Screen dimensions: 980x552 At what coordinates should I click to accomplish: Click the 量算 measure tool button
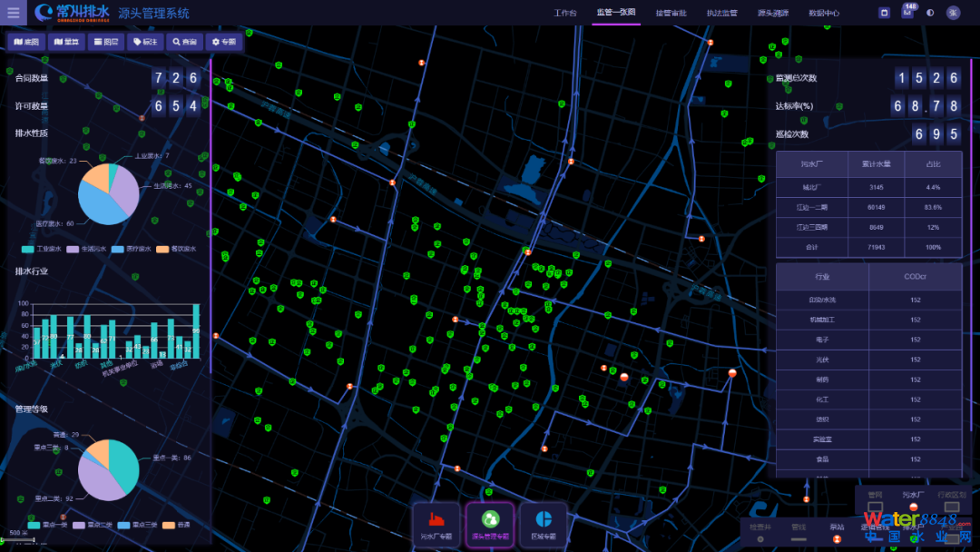(x=66, y=42)
